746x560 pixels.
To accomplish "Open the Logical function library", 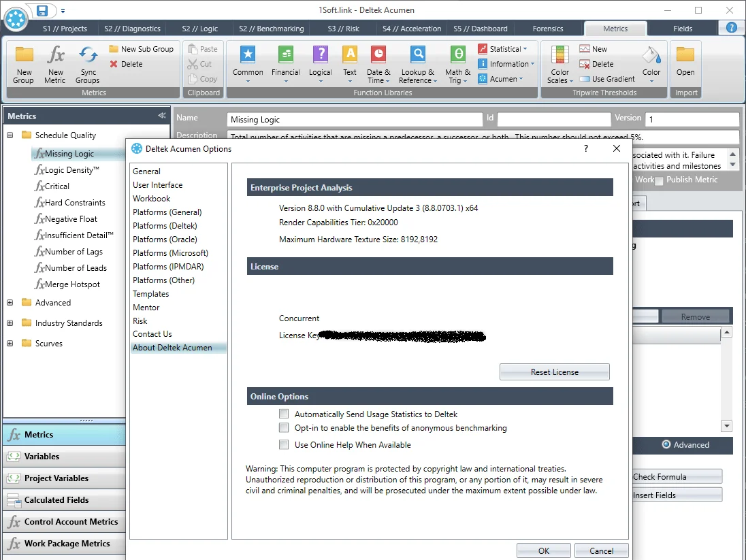I will click(x=320, y=64).
